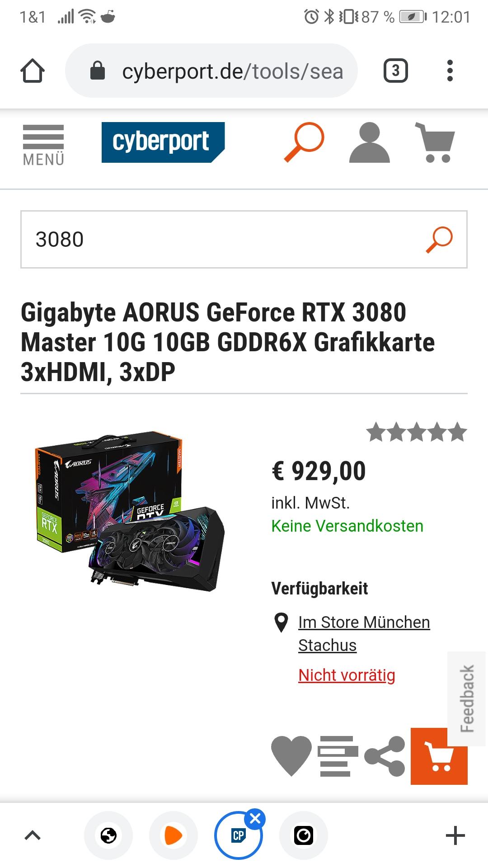Add product to wishlist with heart icon
Image resolution: width=488 pixels, height=868 pixels.
point(291,756)
